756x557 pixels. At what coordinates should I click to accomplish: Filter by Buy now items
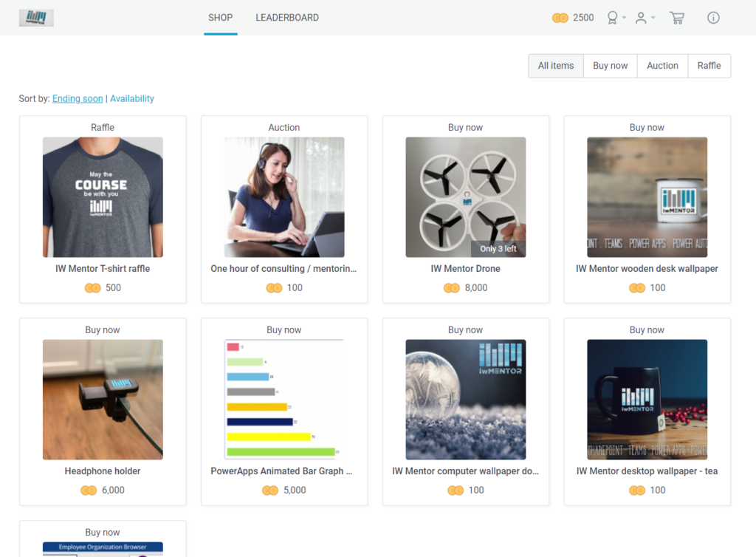click(611, 66)
